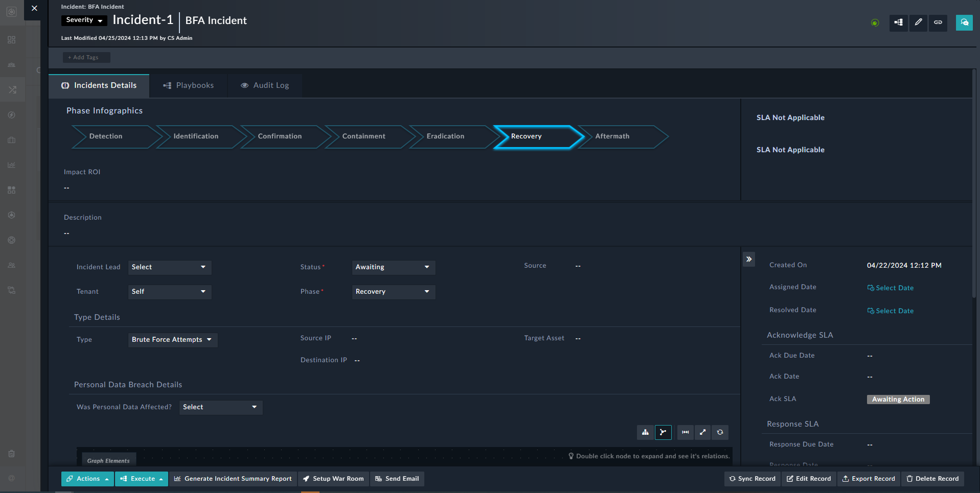Select Date for Assigned Date
This screenshot has width=980, height=493.
891,288
